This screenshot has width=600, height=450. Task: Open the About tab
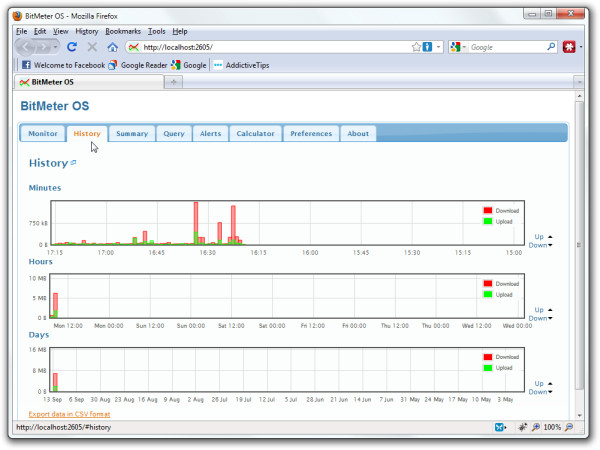point(358,134)
